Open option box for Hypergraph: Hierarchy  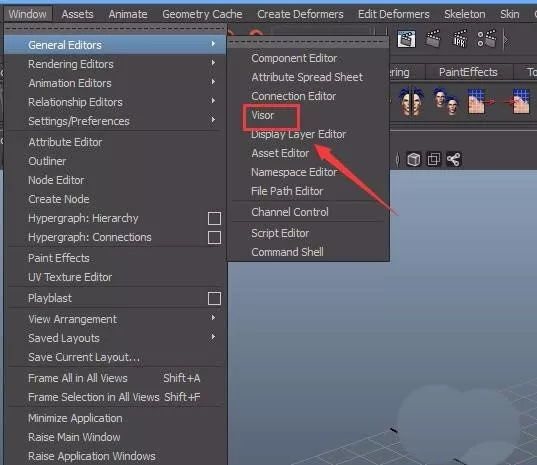214,218
